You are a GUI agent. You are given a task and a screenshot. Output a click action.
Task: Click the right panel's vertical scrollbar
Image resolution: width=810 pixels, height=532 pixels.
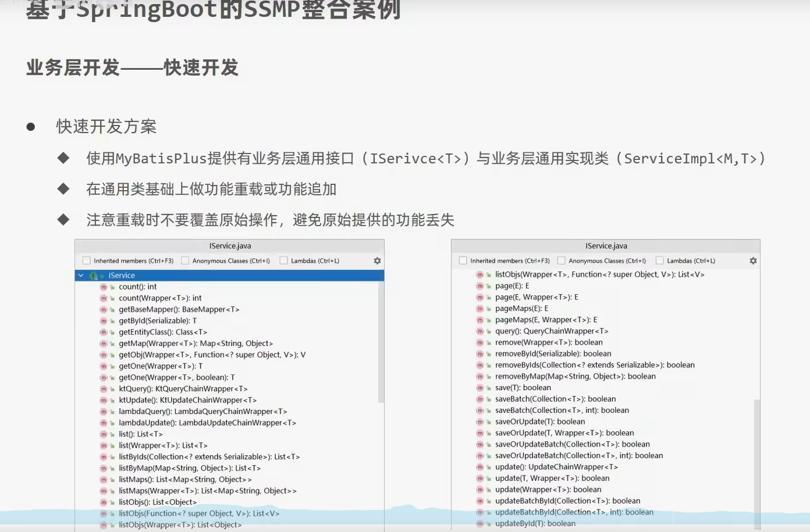pyautogui.click(x=757, y=464)
